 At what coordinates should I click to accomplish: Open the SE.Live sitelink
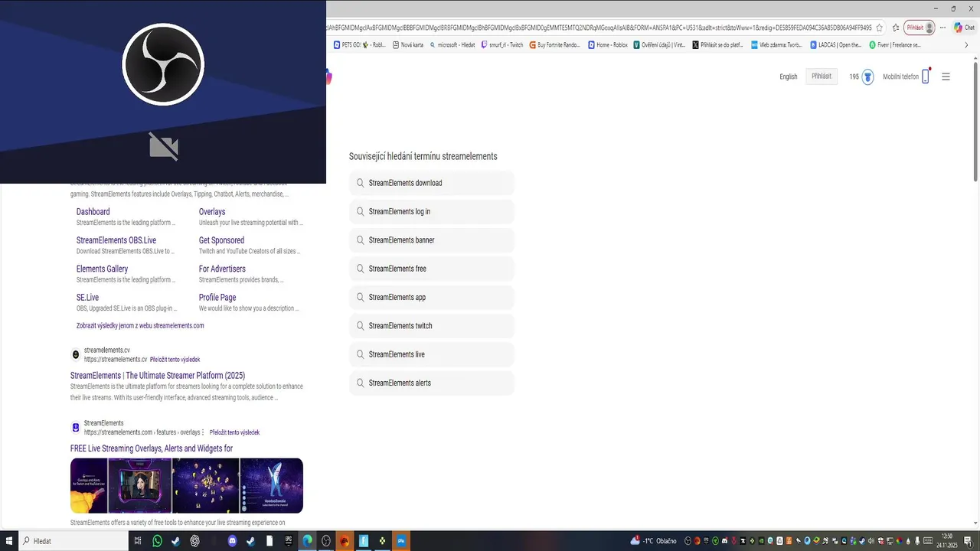[87, 298]
